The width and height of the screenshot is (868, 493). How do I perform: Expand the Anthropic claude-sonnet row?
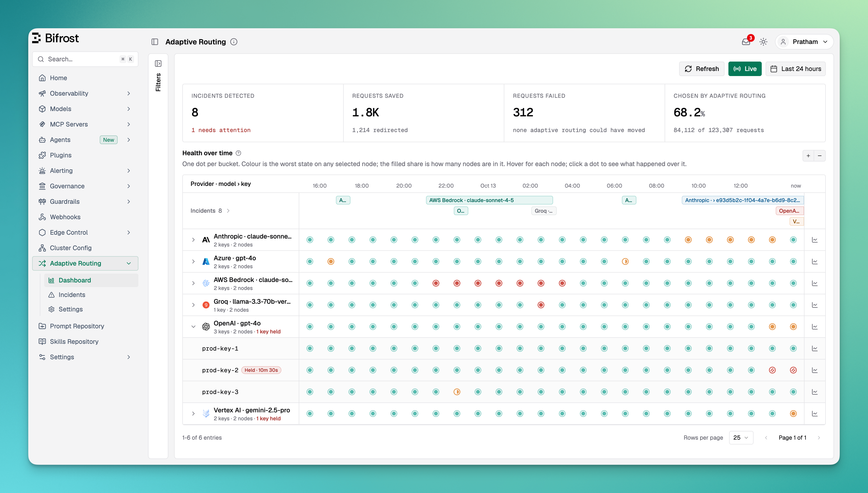tap(193, 240)
